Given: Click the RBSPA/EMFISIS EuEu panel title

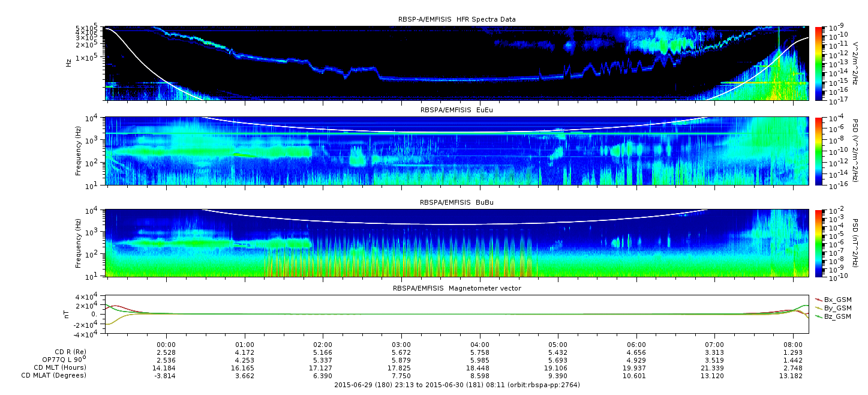Looking at the screenshot, I should [x=456, y=110].
